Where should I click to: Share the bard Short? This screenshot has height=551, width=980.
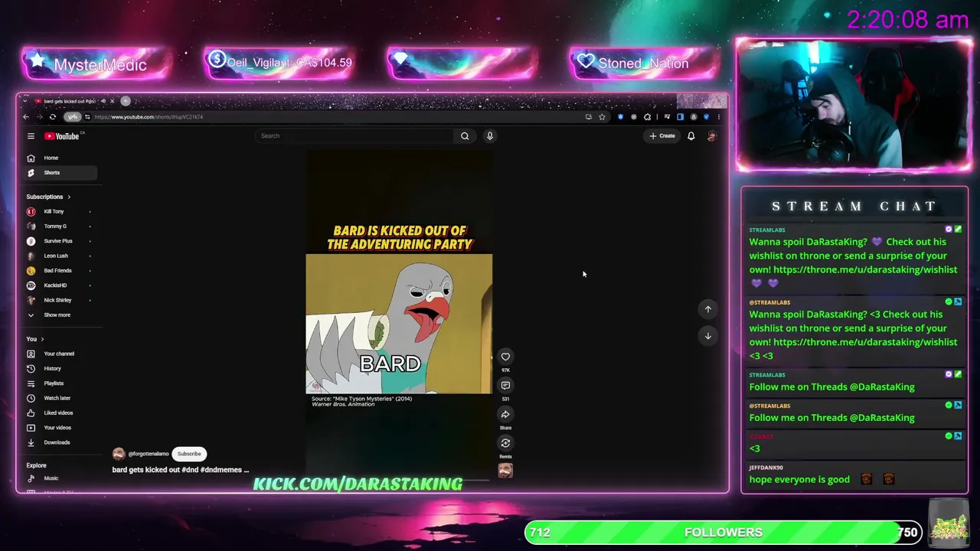click(x=505, y=415)
